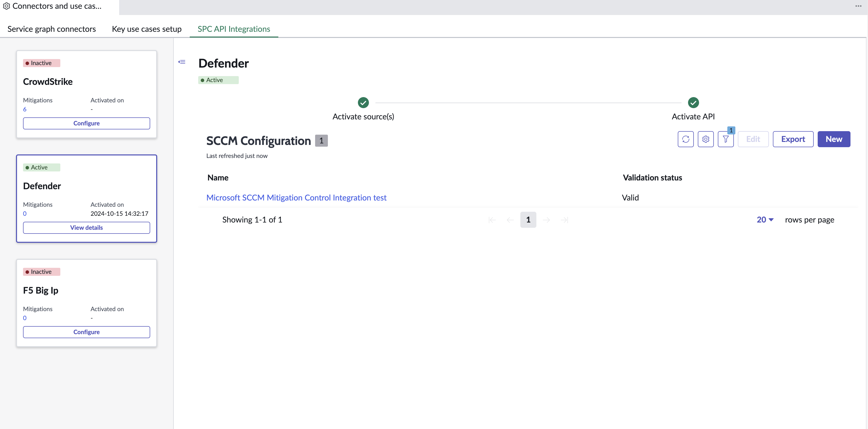The width and height of the screenshot is (868, 429).
Task: Open Defender mitigations count 0
Action: [x=25, y=214]
